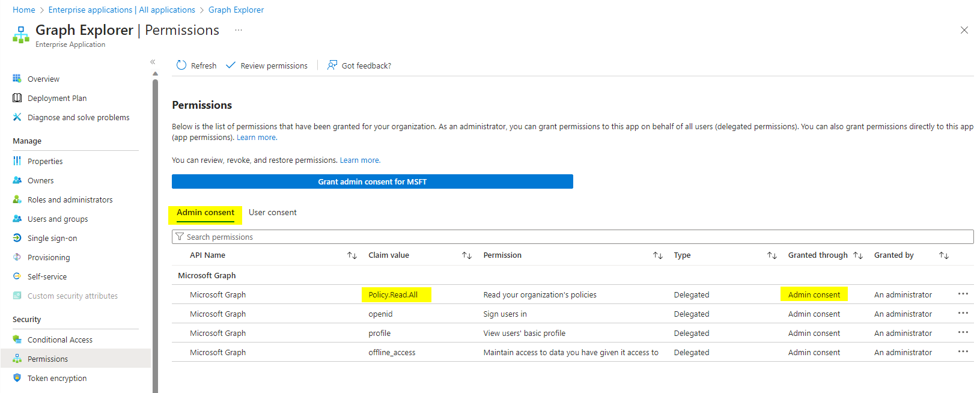Screen dimensions: 980x393
Task: Click the Self-service icon
Action: [x=17, y=276]
